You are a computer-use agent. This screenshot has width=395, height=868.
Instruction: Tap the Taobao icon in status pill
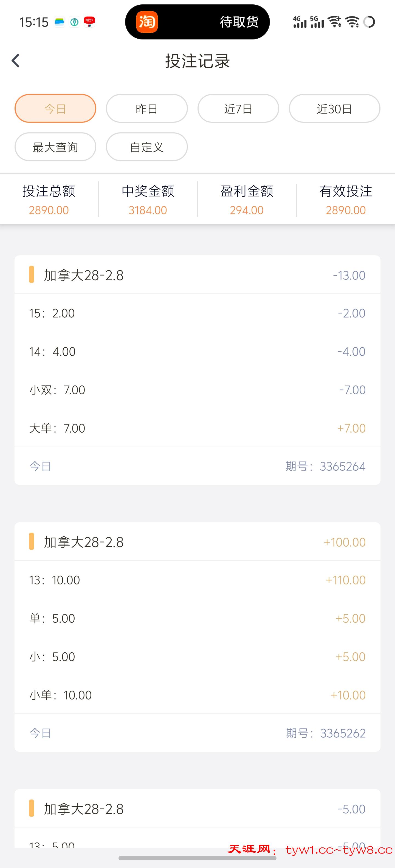coord(147,22)
